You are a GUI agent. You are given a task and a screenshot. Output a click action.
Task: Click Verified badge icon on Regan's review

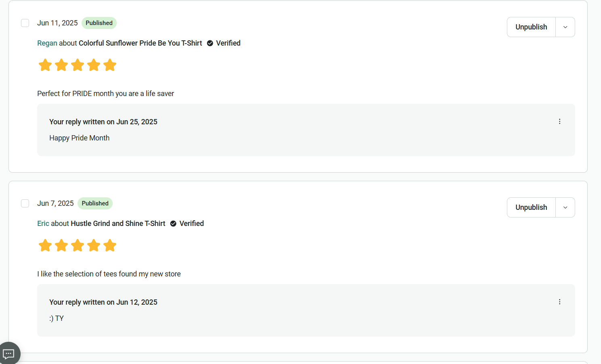pos(210,43)
